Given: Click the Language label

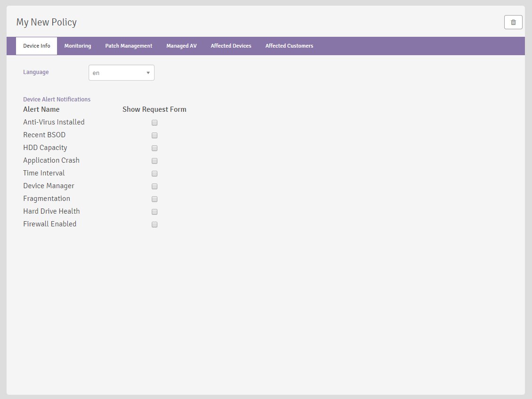Looking at the screenshot, I should point(36,72).
